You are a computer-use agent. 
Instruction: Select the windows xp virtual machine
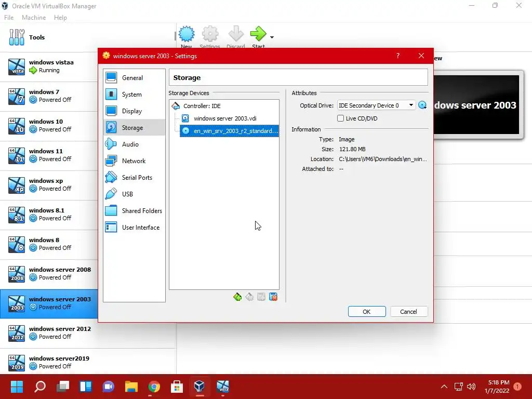(49, 185)
